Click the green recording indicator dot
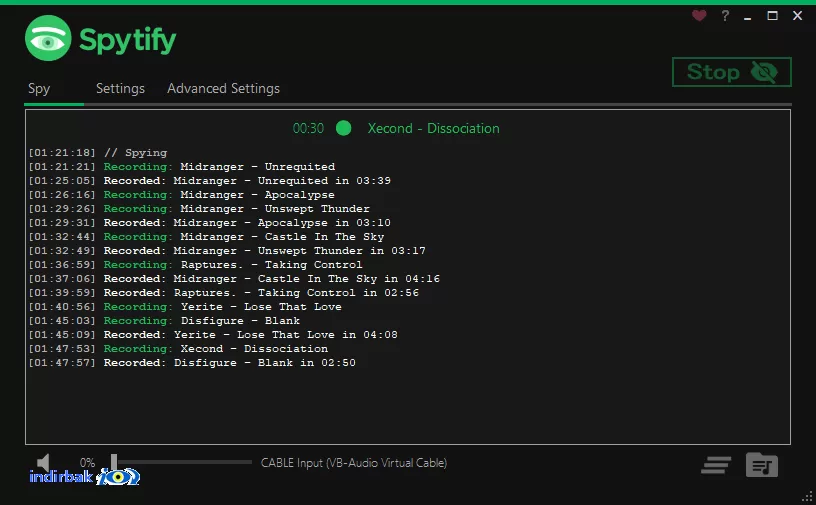Screen dimensions: 816x505 point(343,128)
